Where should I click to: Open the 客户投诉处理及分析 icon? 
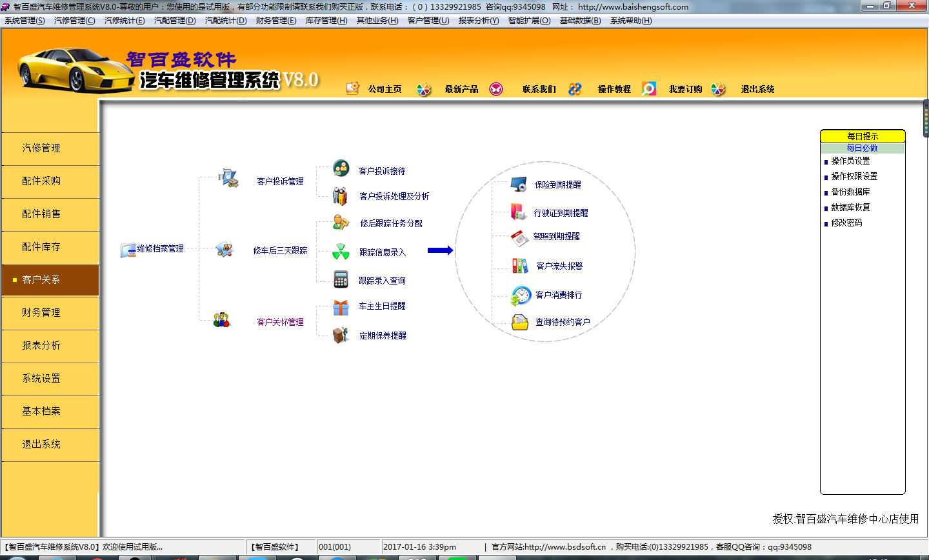[x=340, y=196]
